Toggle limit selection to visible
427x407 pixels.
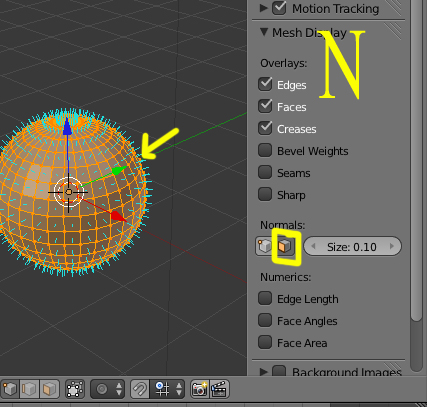pyautogui.click(x=75, y=389)
